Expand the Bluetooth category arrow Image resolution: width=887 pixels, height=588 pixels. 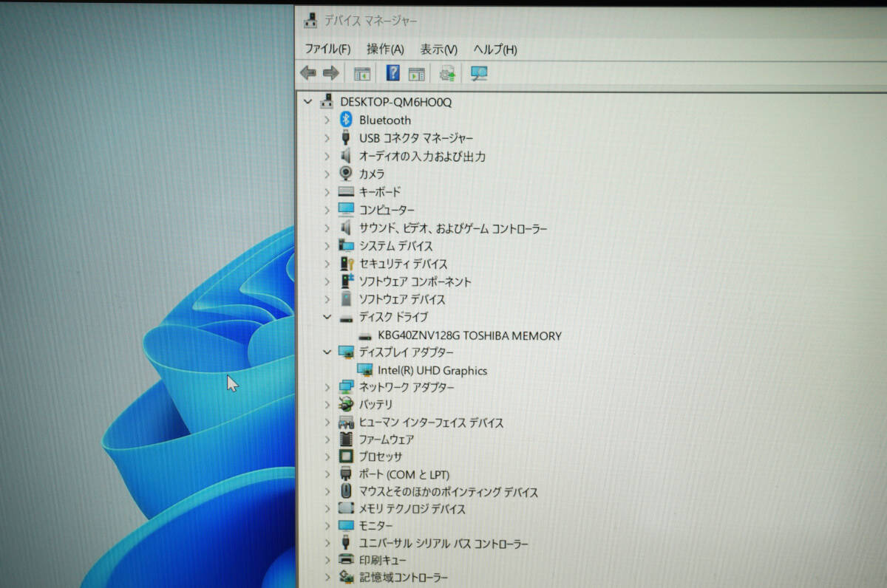pos(327,119)
